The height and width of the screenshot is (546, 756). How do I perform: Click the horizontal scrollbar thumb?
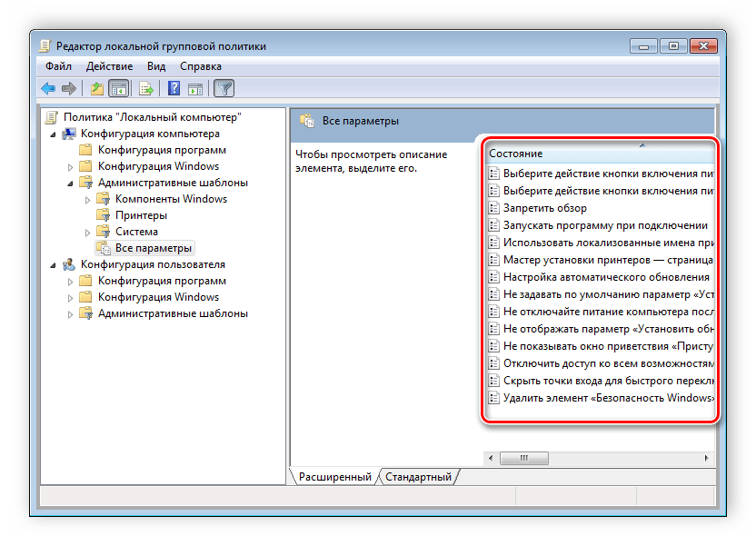pos(524,458)
